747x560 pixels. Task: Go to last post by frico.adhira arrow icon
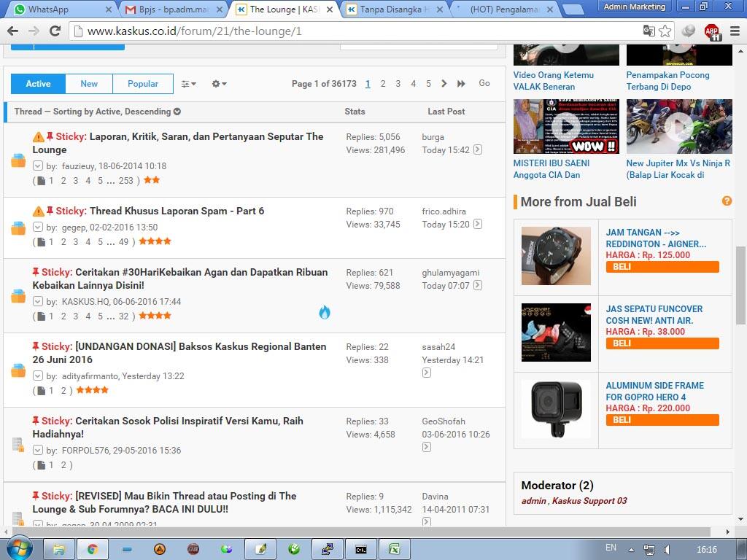click(478, 224)
